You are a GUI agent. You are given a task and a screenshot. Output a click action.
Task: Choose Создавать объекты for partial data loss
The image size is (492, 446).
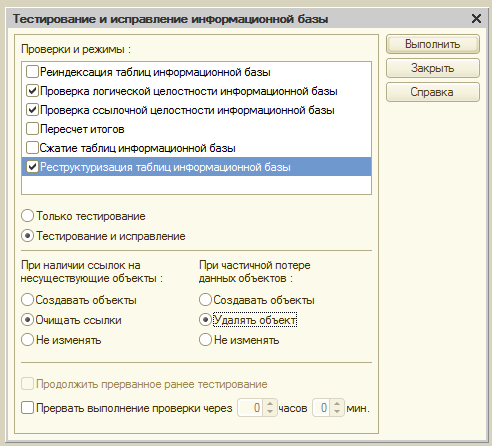(205, 300)
